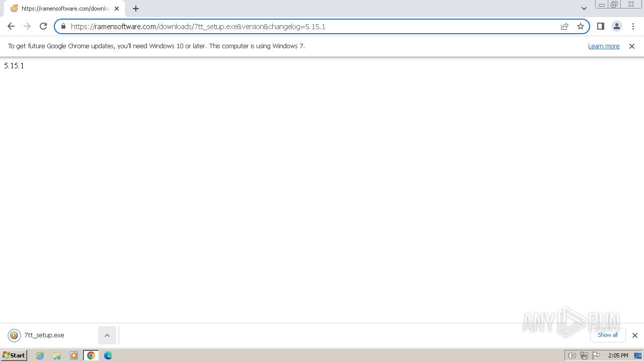Expand the tab search dropdown
The width and height of the screenshot is (644, 362).
click(584, 9)
